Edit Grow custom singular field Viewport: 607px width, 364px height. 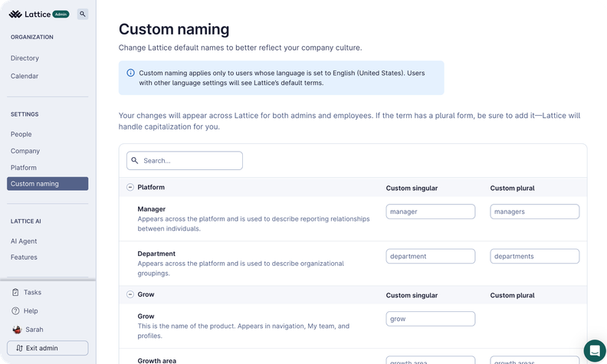point(431,319)
